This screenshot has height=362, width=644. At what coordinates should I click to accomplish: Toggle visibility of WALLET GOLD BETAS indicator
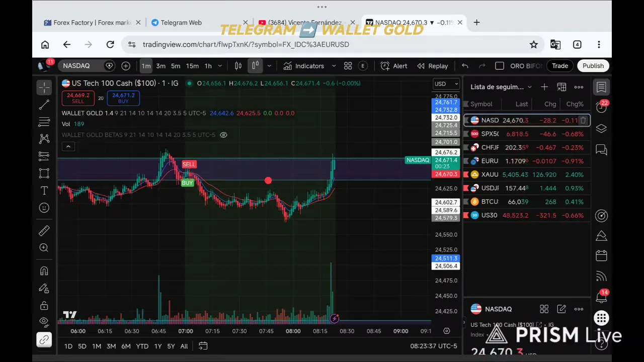coord(223,135)
